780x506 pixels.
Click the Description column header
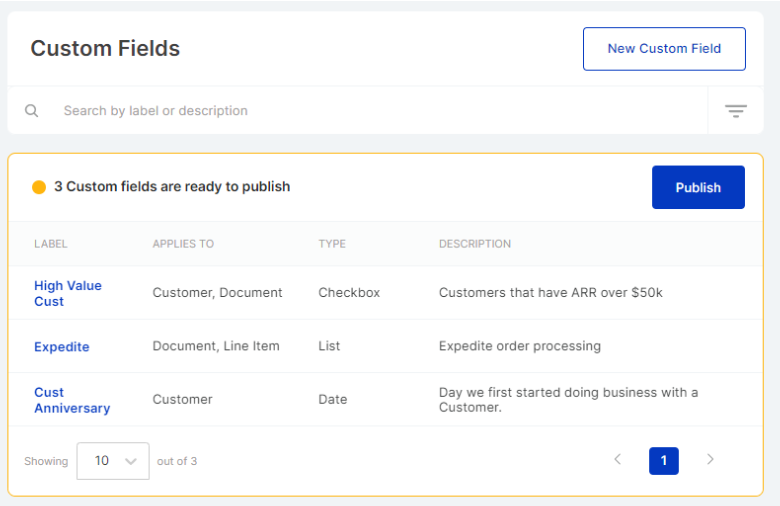475,244
